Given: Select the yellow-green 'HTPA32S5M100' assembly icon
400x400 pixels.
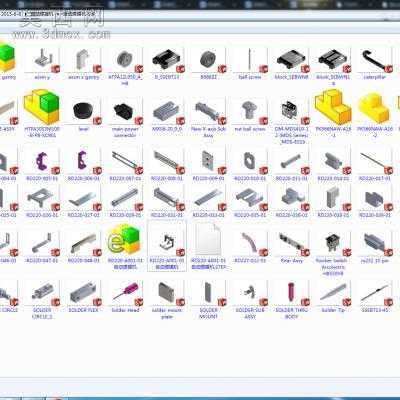Looking at the screenshot, I should tap(42, 107).
